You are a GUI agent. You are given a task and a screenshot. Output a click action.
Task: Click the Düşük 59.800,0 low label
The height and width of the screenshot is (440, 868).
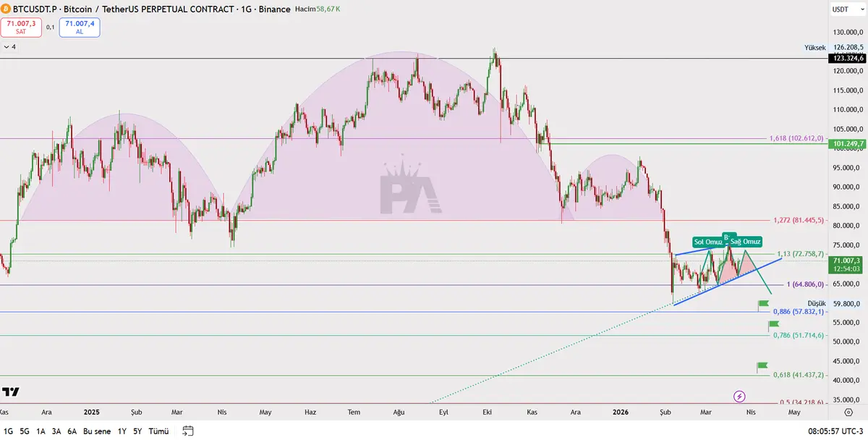point(835,304)
